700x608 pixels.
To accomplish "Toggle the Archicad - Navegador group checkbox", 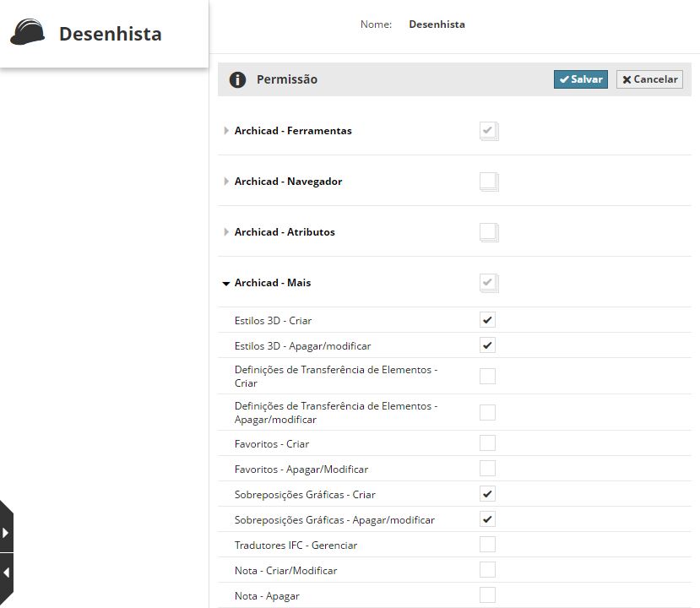I will click(488, 181).
